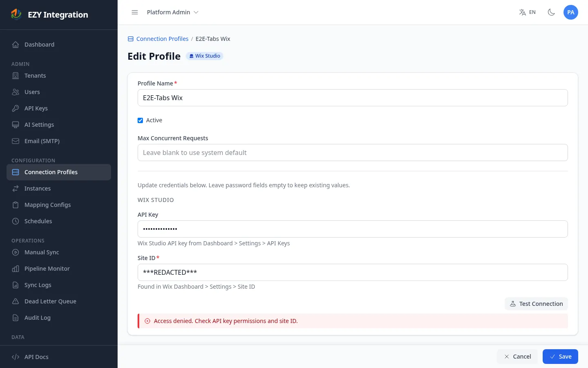Open Mapping Configs menu item
Viewport: 588px width, 368px height.
point(59,205)
